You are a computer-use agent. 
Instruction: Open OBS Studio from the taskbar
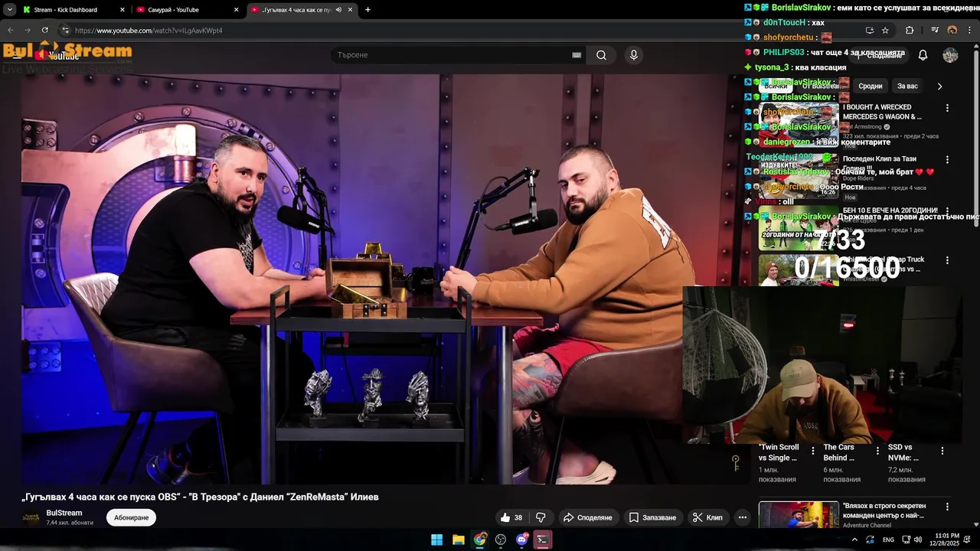(501, 540)
